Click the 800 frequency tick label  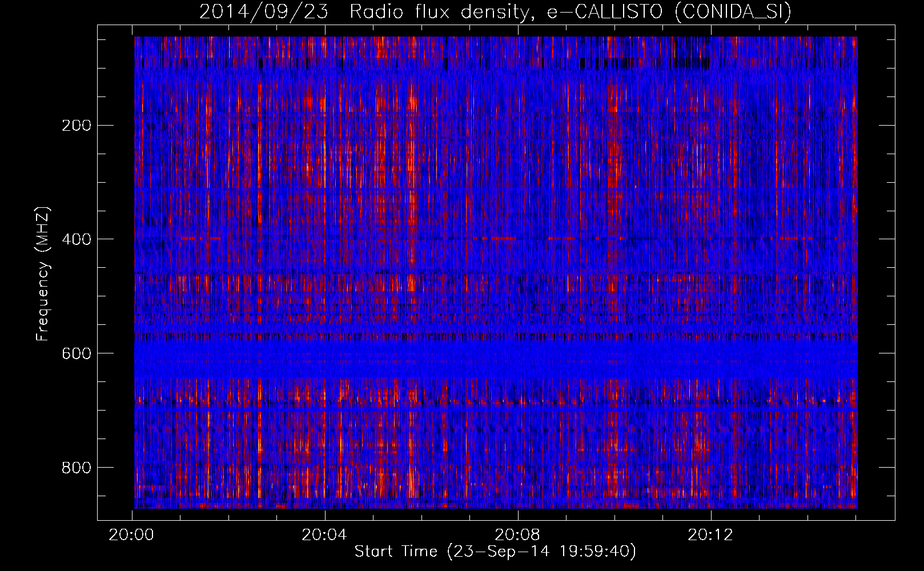click(x=76, y=467)
